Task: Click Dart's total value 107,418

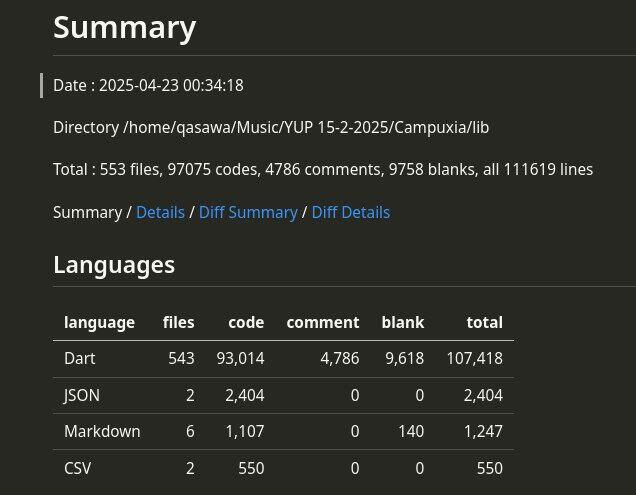Action: pos(474,358)
